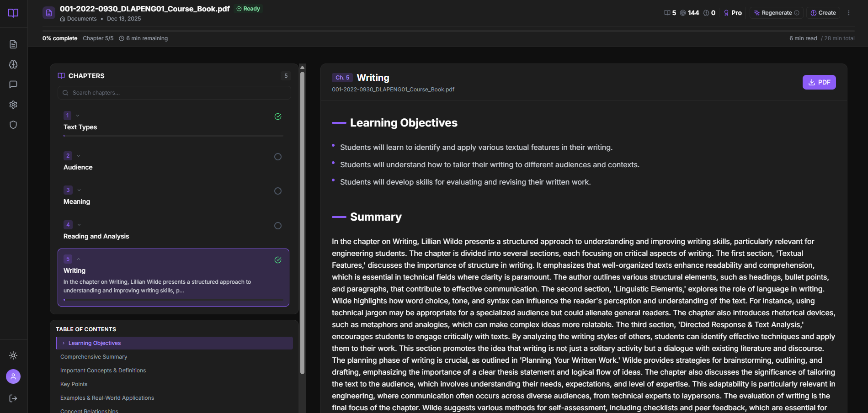Jump to Examples & Real-World Applications
The image size is (868, 413).
(107, 398)
